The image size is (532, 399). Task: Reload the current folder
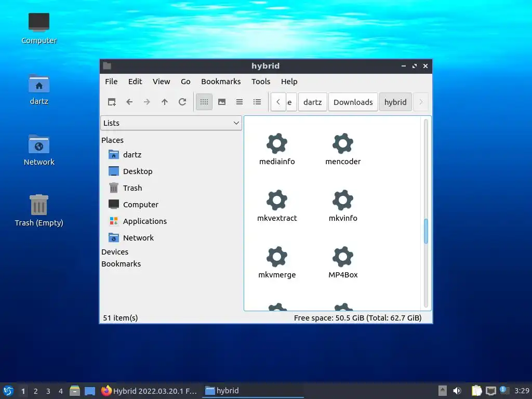click(182, 102)
